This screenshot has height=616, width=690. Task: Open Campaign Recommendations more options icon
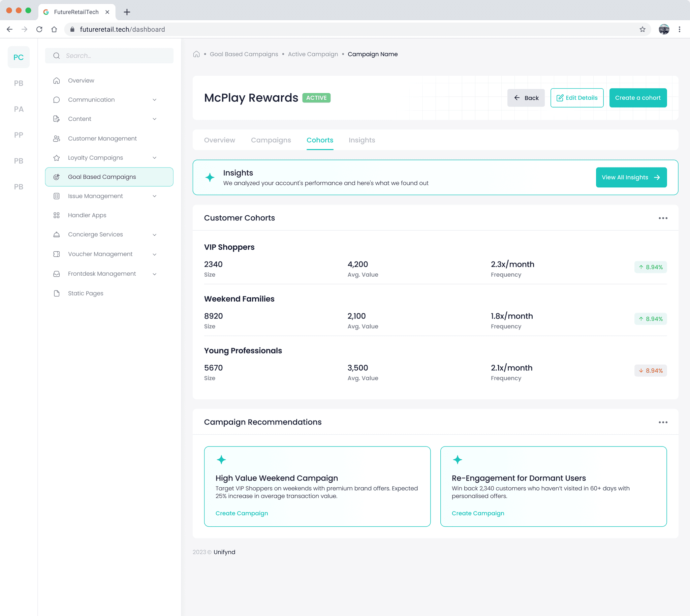pyautogui.click(x=663, y=422)
